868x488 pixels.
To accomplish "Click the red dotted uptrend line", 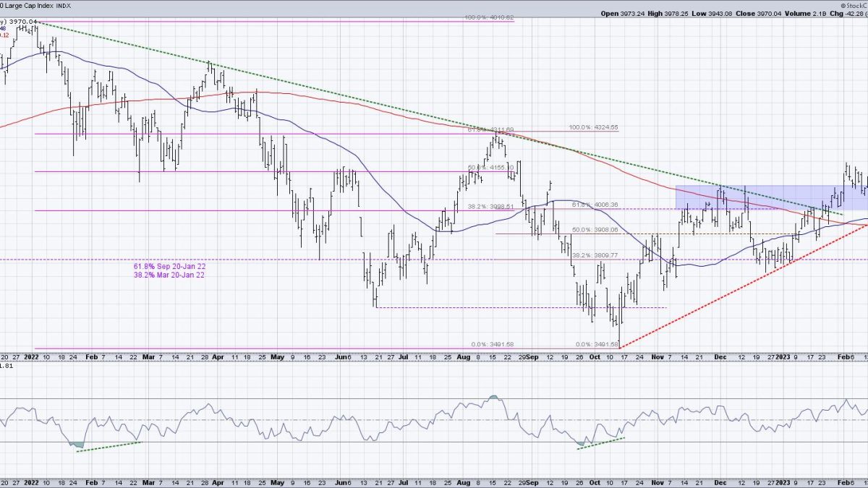I will pos(723,296).
